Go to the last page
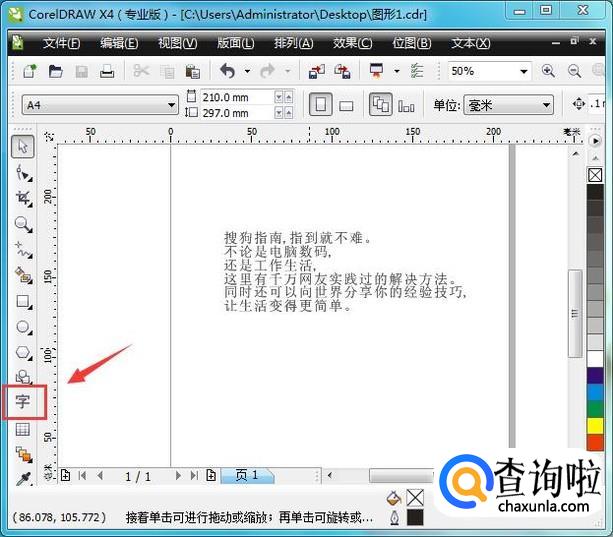The width and height of the screenshot is (613, 537). 194,476
